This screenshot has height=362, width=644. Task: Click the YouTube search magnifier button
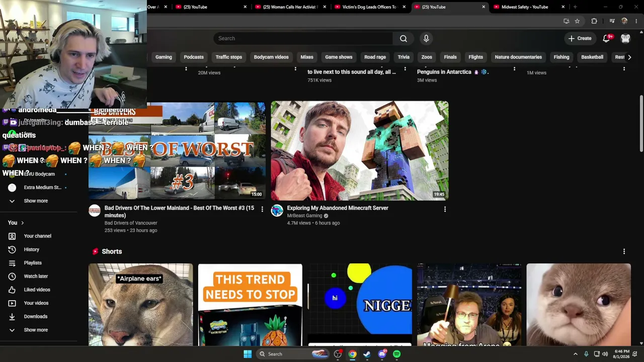click(404, 38)
